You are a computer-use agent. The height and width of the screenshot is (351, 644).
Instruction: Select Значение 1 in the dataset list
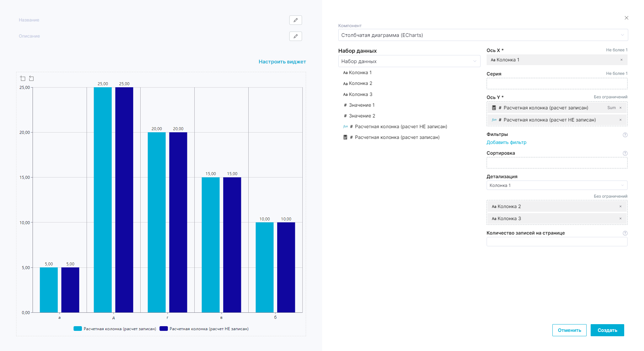pyautogui.click(x=361, y=105)
